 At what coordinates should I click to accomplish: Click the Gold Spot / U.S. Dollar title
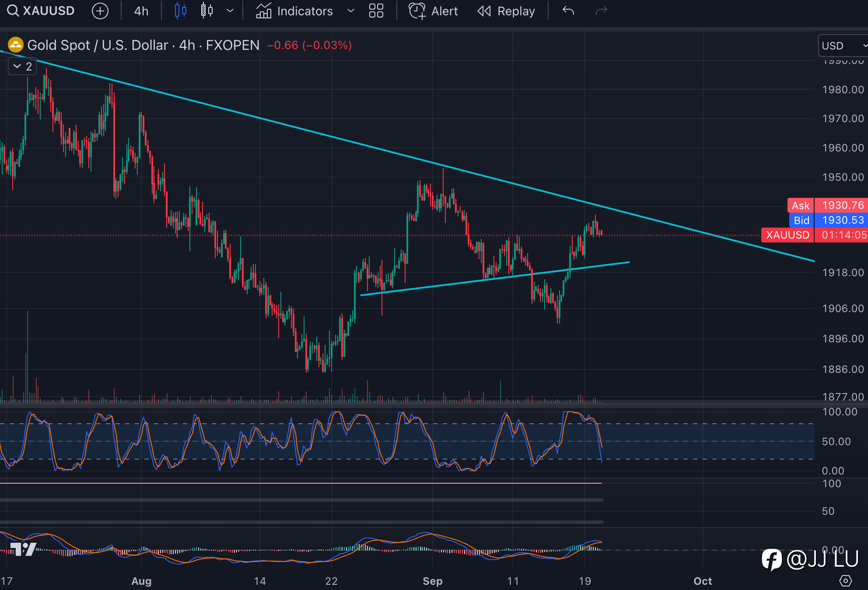pos(98,45)
